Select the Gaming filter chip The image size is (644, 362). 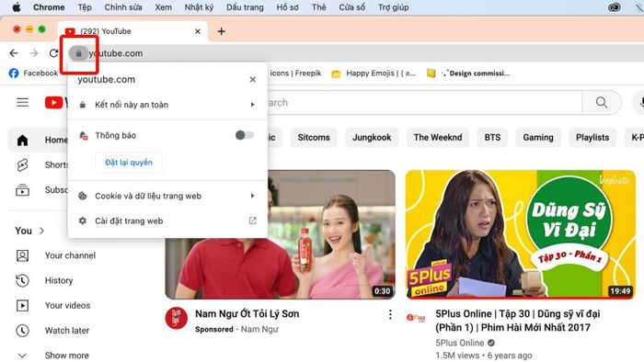538,137
